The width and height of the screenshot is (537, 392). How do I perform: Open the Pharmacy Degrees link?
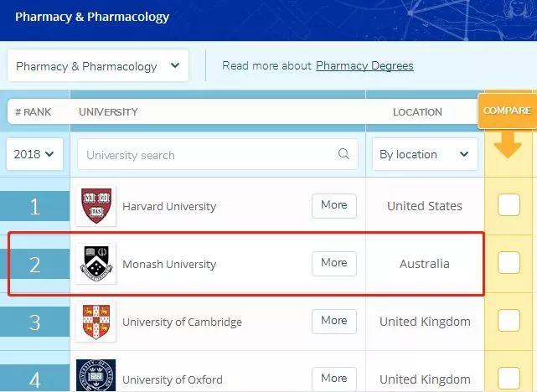coord(364,65)
